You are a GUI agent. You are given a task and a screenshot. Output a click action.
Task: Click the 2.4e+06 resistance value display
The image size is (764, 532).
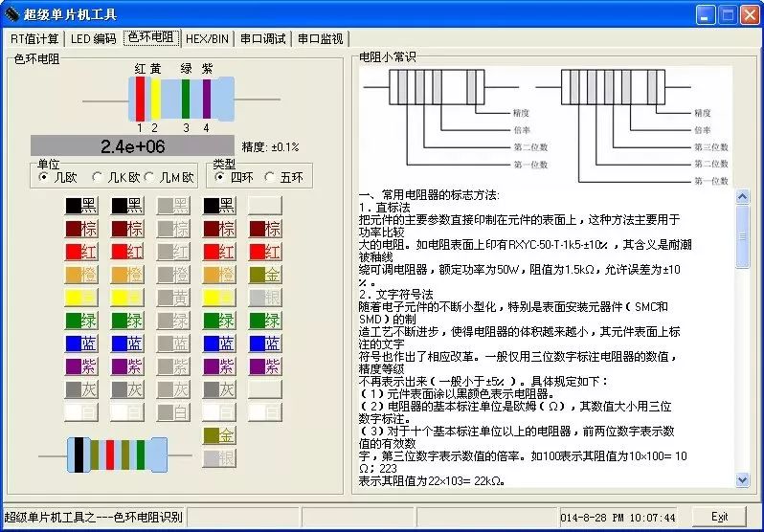132,146
